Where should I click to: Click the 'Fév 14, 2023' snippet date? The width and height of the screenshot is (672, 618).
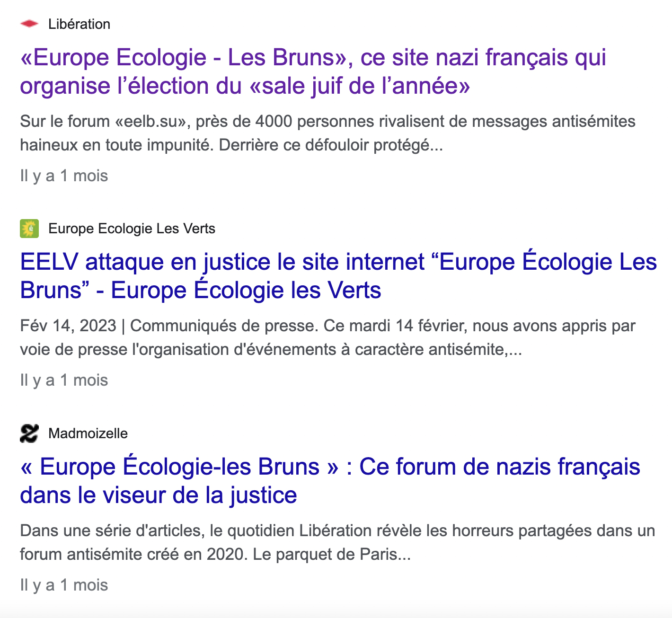coord(68,326)
